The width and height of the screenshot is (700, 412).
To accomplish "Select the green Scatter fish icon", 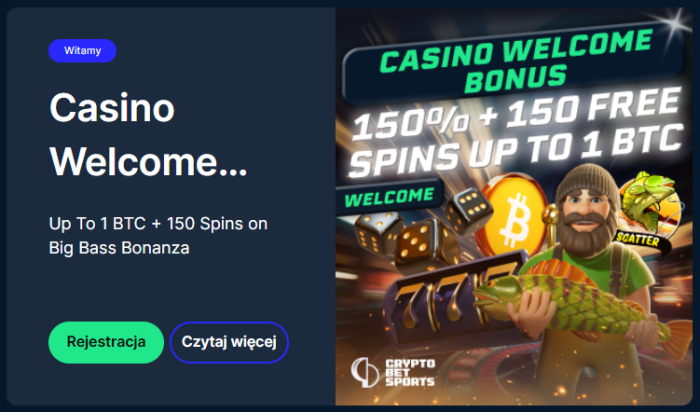I will [650, 203].
